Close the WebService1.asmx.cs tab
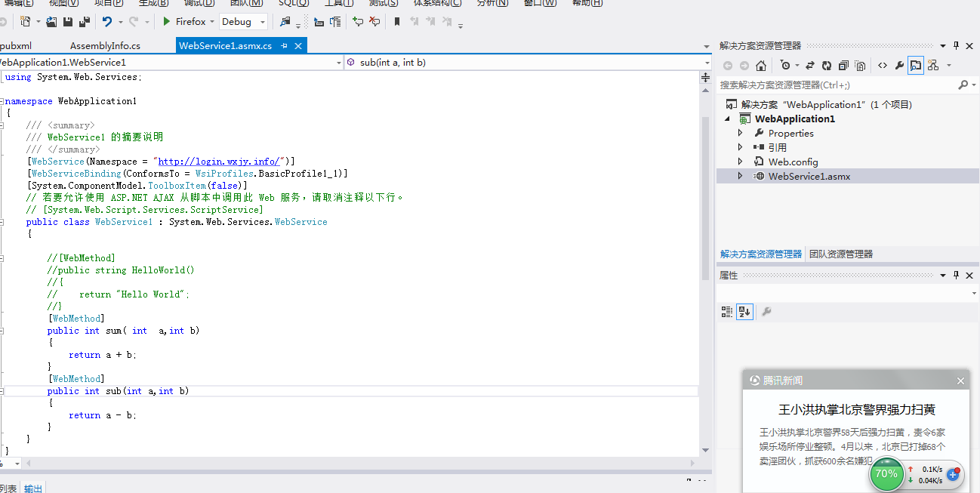This screenshot has width=980, height=493. (298, 46)
